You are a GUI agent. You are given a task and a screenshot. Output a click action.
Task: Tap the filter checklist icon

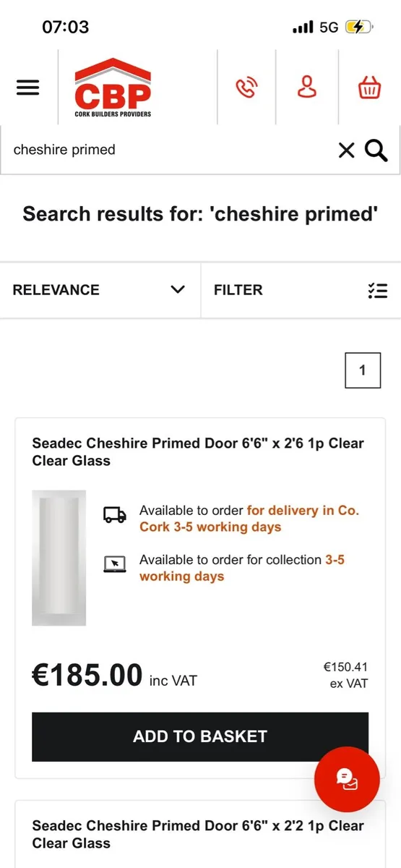click(x=377, y=290)
